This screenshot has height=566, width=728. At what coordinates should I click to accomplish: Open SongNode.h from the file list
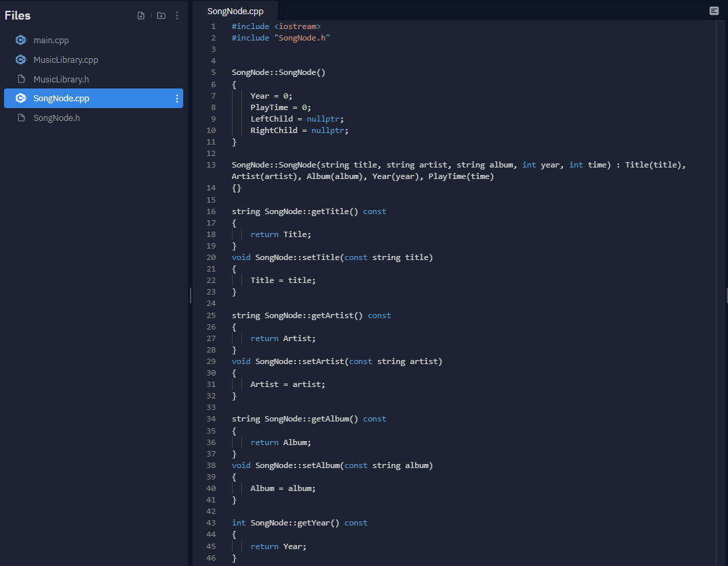click(94, 118)
